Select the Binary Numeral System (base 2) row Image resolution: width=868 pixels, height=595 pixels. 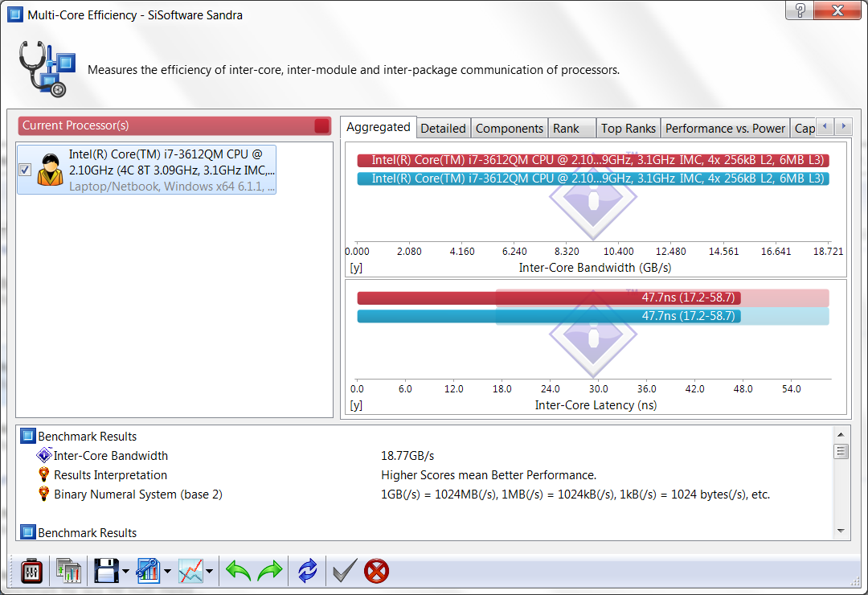click(x=424, y=494)
